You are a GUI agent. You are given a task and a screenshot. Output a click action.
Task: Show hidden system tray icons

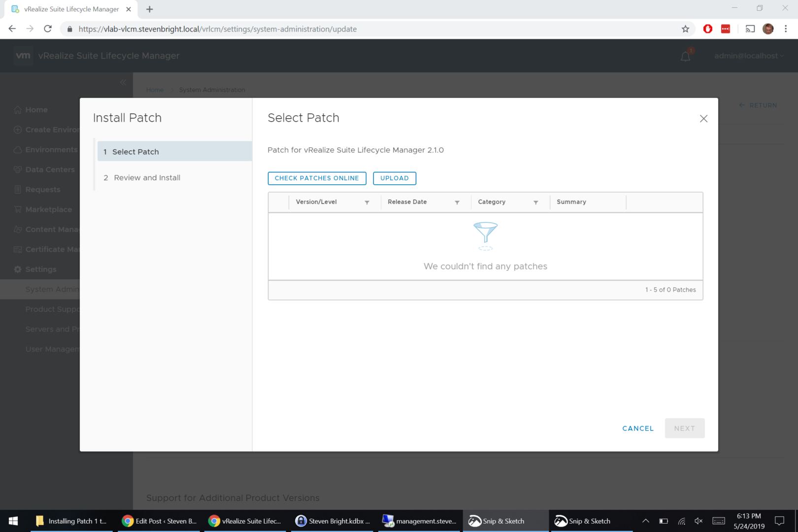pos(645,521)
